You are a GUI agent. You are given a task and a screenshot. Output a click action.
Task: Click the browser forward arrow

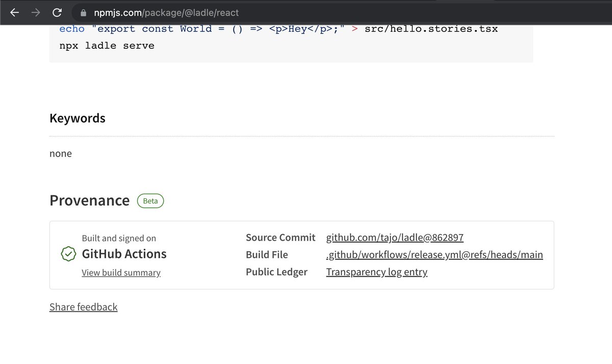coord(36,13)
